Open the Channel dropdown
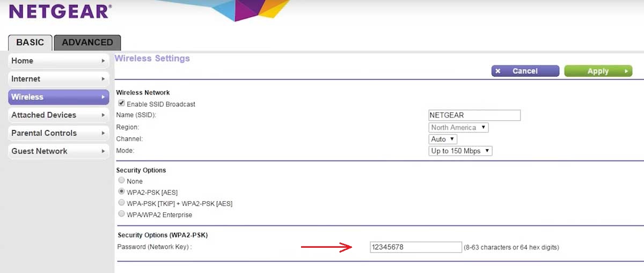Viewport: 644px width, 273px height. pos(443,139)
